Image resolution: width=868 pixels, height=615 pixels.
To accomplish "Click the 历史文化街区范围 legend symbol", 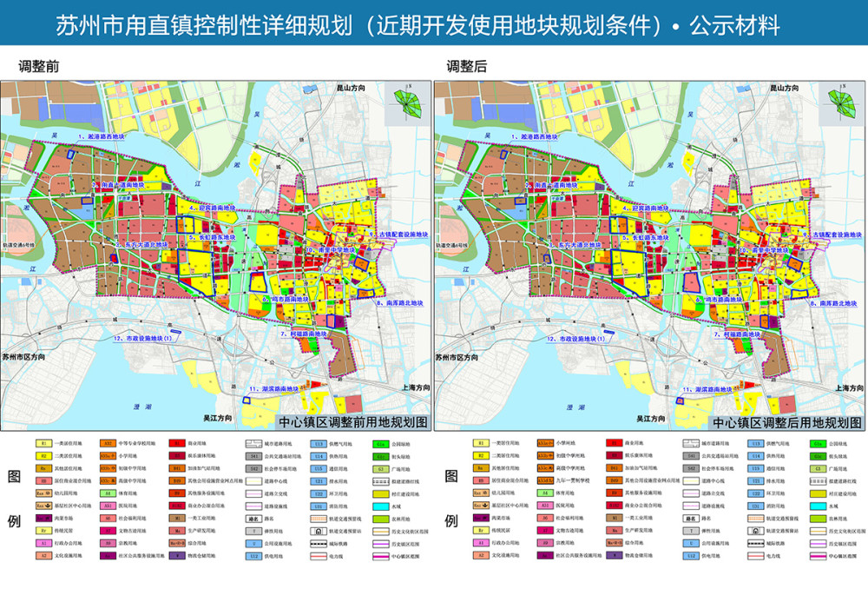I will [x=380, y=531].
